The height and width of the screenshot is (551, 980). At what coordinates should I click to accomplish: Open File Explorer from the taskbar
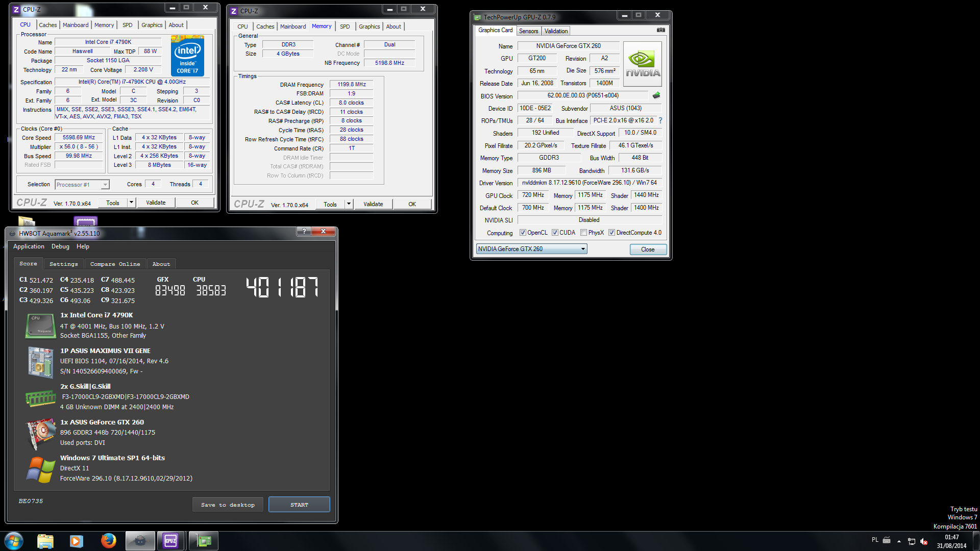tap(45, 541)
